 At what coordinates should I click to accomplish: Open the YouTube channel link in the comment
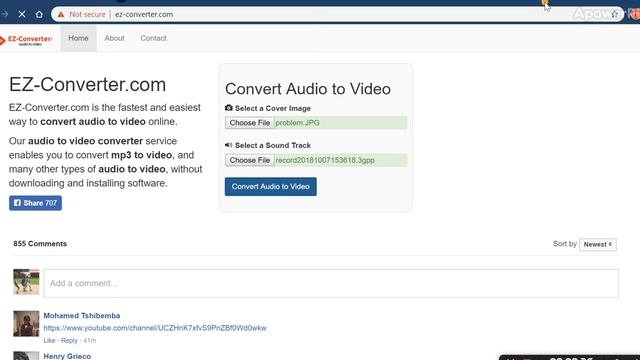point(155,328)
